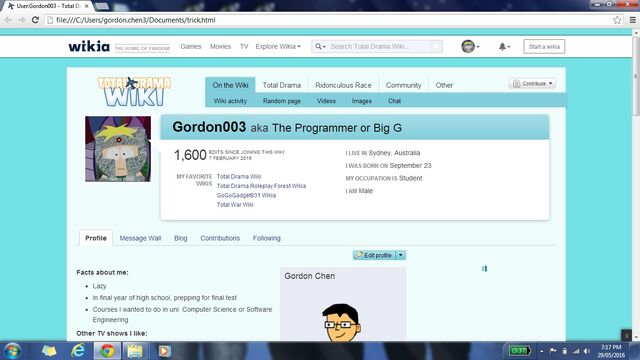Open Internet Explorer from the taskbar
The width and height of the screenshot is (640, 360).
(x=78, y=351)
